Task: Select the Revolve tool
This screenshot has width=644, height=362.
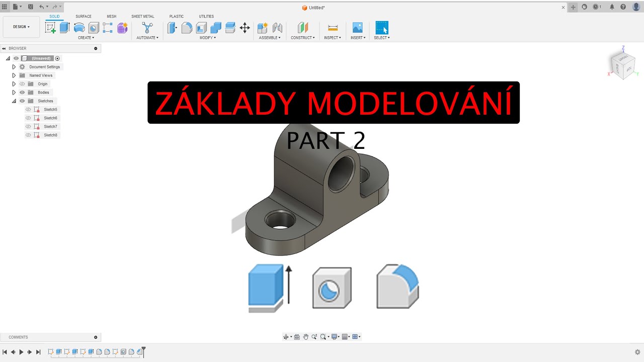Action: (x=79, y=28)
